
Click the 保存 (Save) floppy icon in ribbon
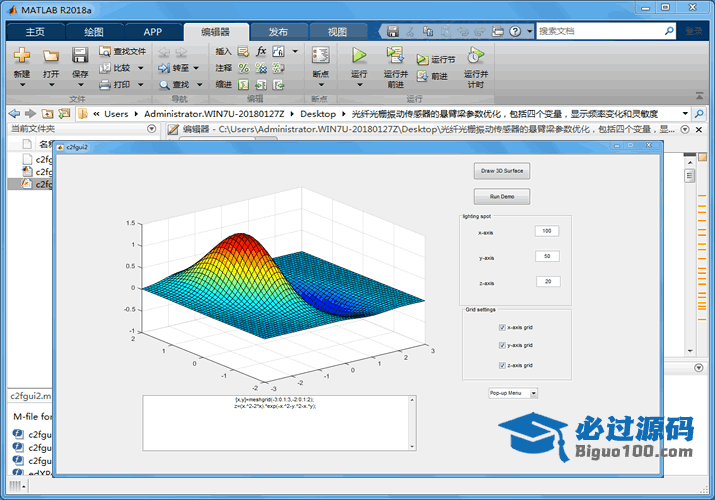[x=80, y=55]
